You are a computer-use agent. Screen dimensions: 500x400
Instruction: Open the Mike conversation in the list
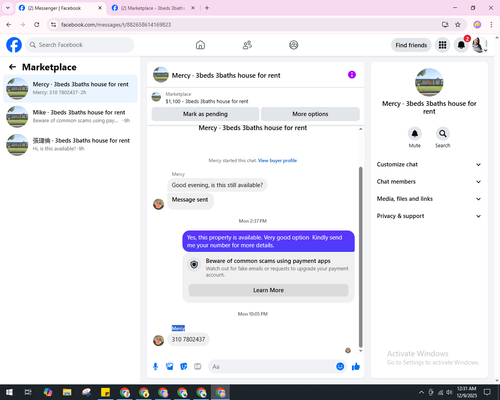(70, 116)
